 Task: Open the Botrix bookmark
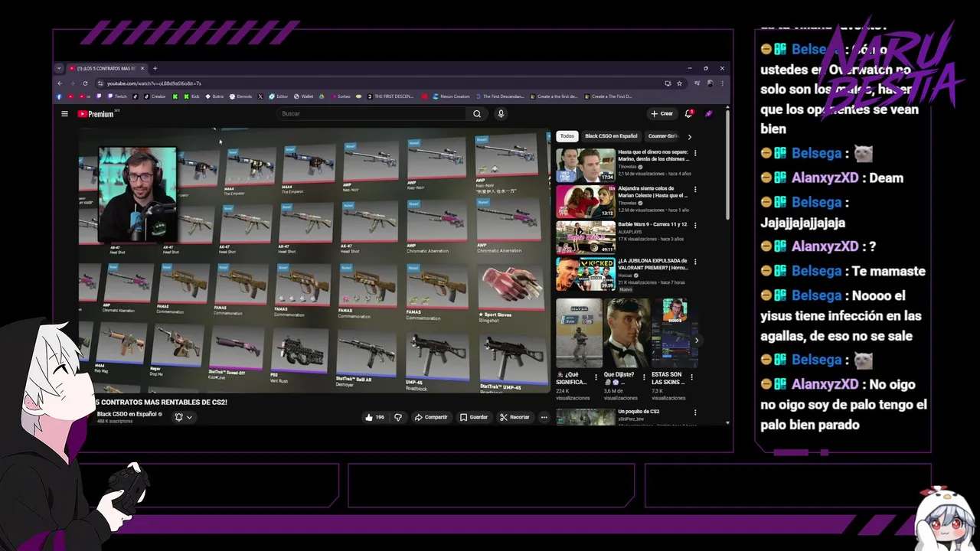[214, 96]
